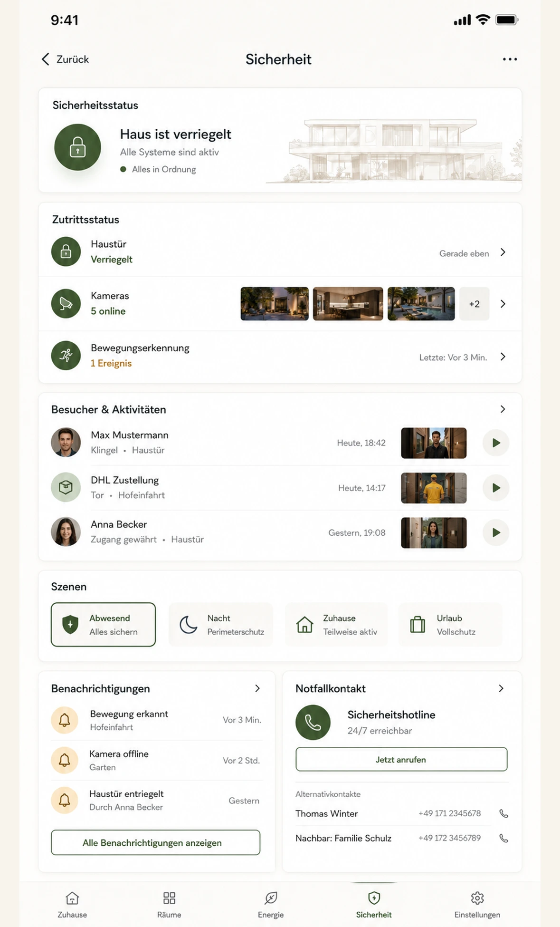Go back with Zurück

click(x=65, y=59)
